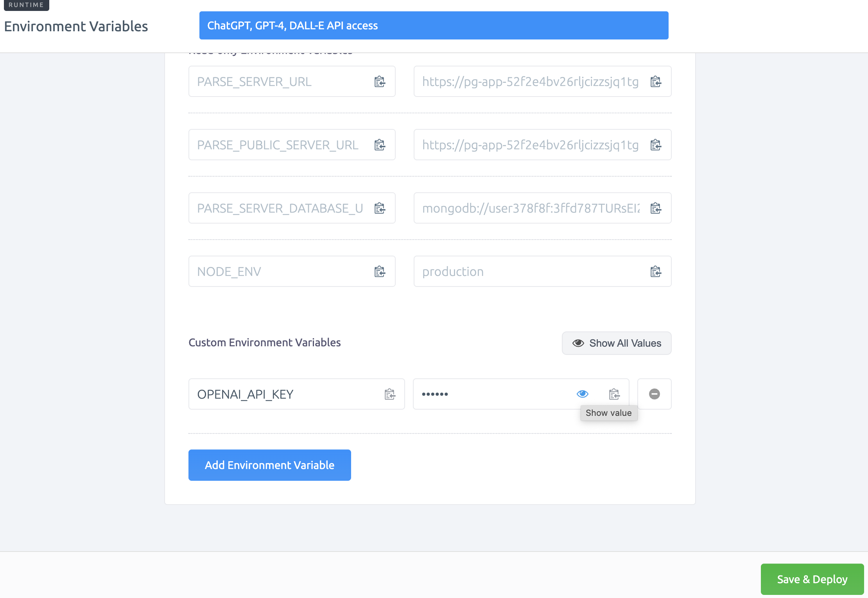Image resolution: width=868 pixels, height=598 pixels.
Task: Click the NODE_ENV production value field
Action: tap(528, 272)
